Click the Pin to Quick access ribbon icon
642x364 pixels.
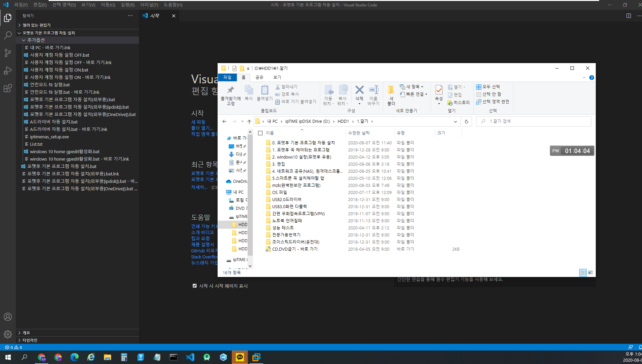[x=231, y=95]
